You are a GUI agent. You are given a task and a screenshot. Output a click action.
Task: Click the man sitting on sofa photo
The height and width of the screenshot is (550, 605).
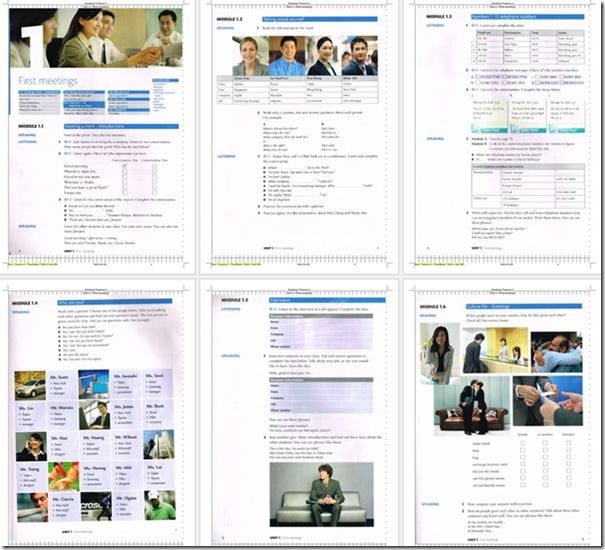click(x=321, y=494)
